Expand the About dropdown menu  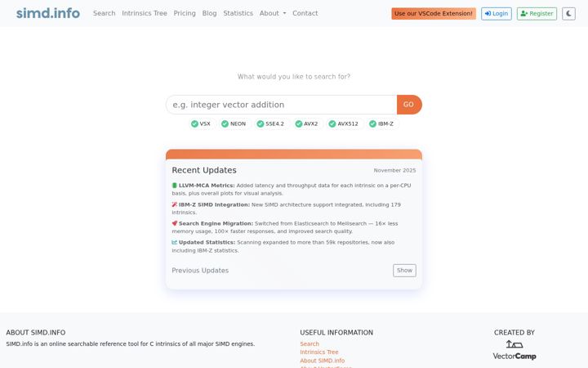tap(273, 13)
